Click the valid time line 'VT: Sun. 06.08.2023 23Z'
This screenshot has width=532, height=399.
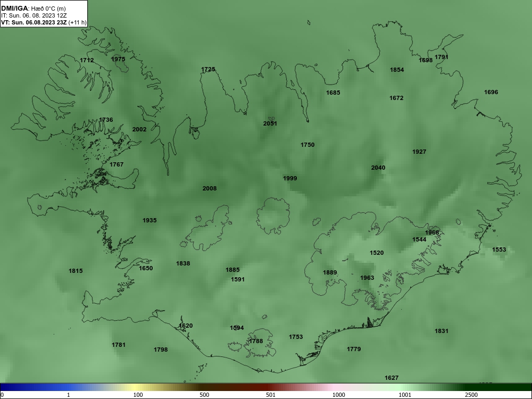[35, 22]
